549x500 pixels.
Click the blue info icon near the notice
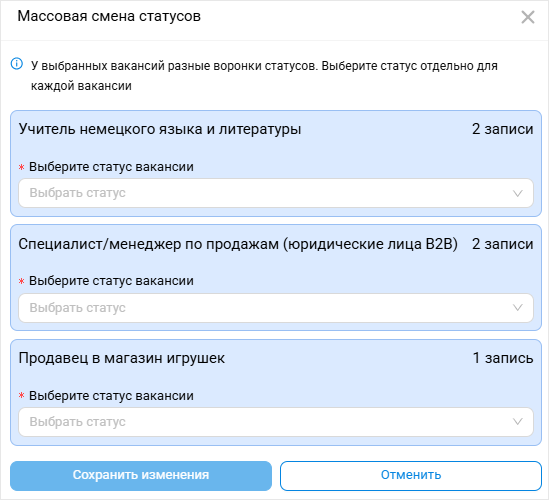click(x=17, y=64)
